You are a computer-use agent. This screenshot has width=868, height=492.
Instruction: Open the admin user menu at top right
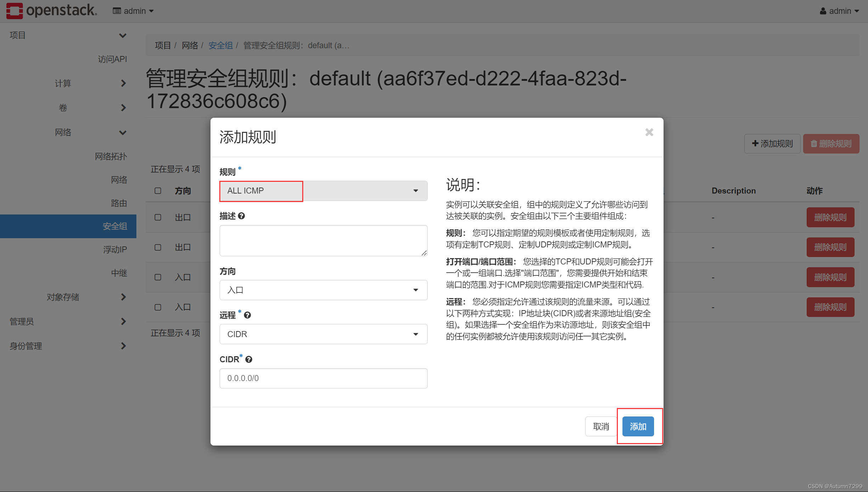840,11
